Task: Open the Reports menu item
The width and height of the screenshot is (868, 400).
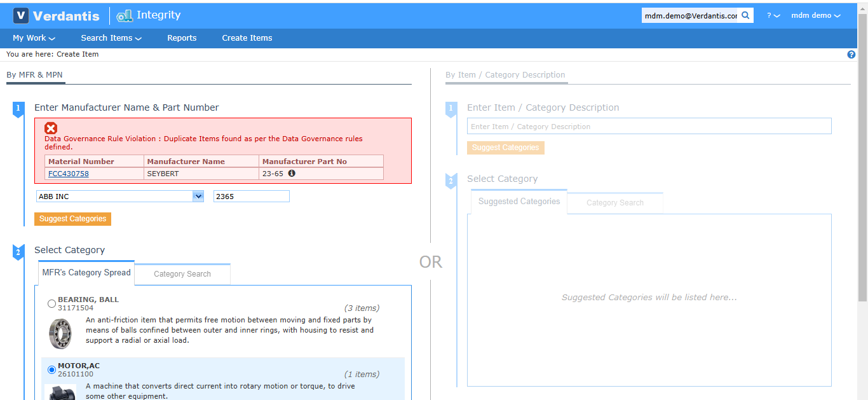Action: [182, 38]
